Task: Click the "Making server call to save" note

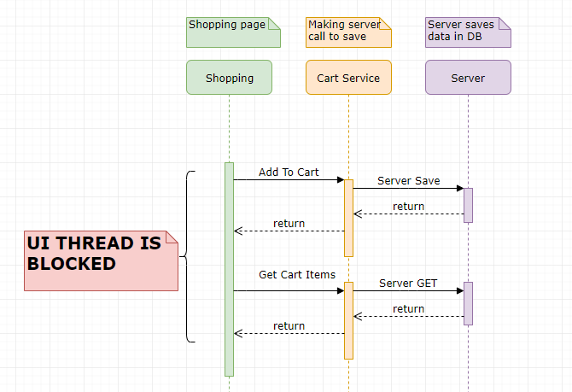Action: coord(347,32)
